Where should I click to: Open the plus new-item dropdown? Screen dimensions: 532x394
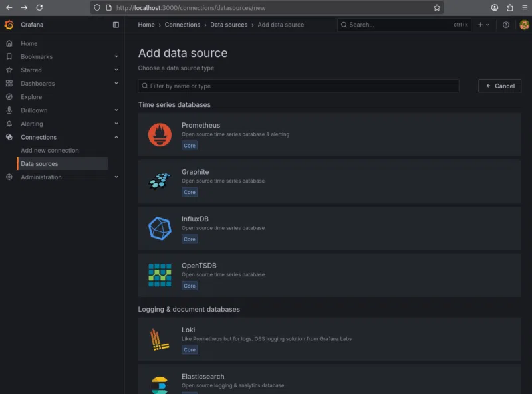(x=483, y=25)
